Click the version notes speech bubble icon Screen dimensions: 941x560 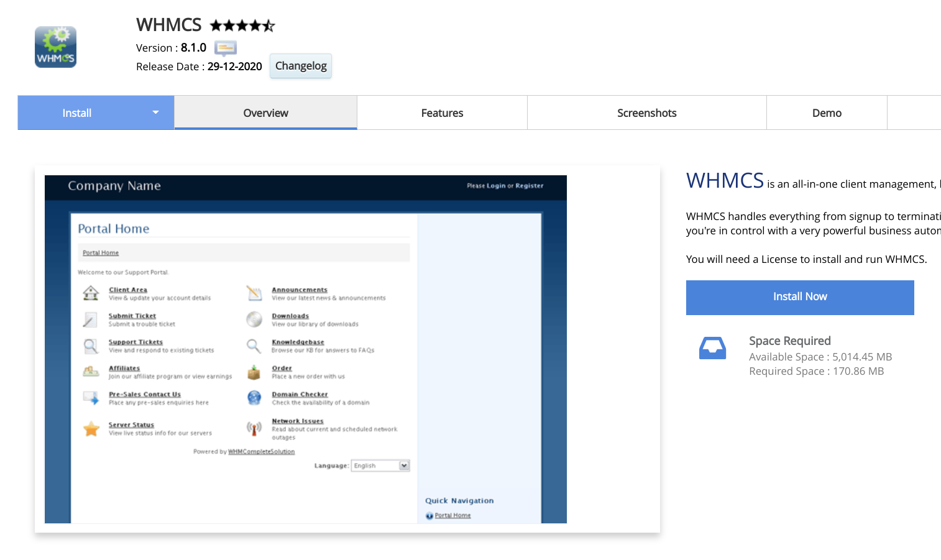click(x=225, y=48)
